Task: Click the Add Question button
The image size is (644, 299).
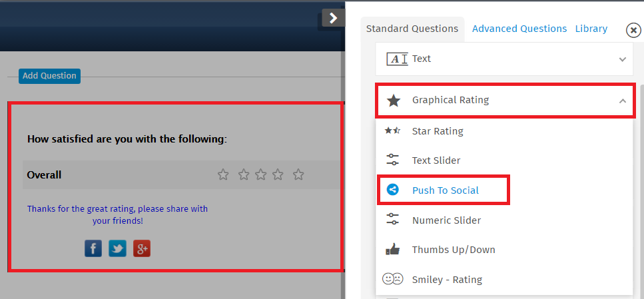Action: pos(49,76)
